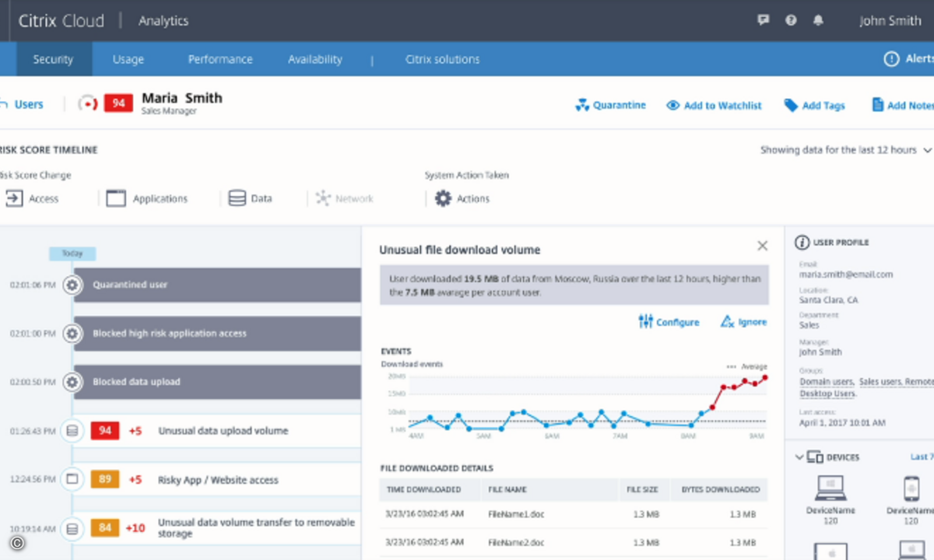Click Configure in the Unusual file download volume panel
Viewport: 934px width, 560px height.
669,322
